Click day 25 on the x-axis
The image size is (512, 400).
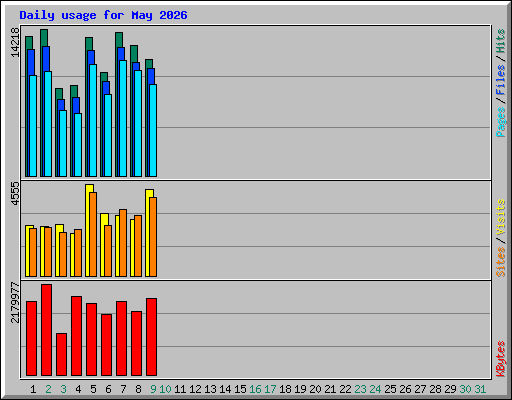pyautogui.click(x=390, y=389)
